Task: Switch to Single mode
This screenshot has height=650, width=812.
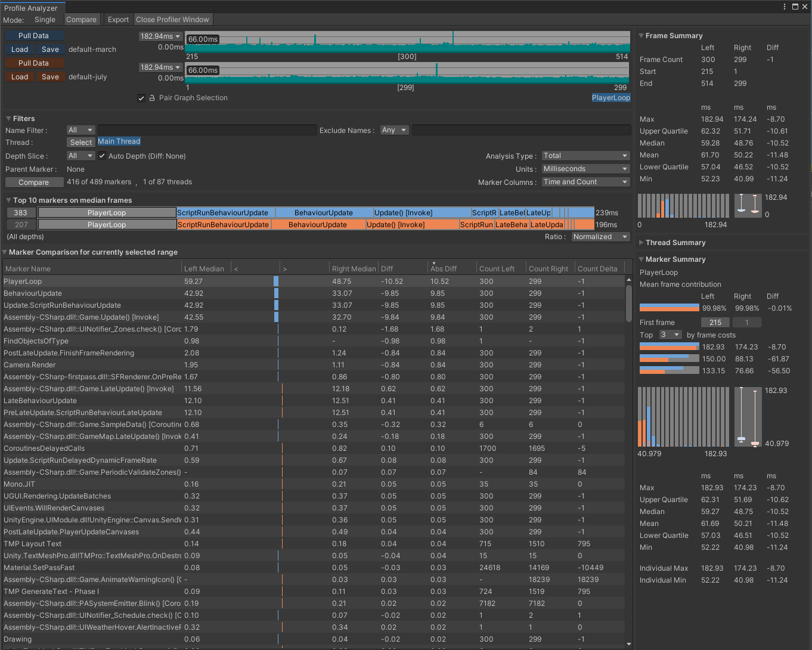Action: point(45,20)
